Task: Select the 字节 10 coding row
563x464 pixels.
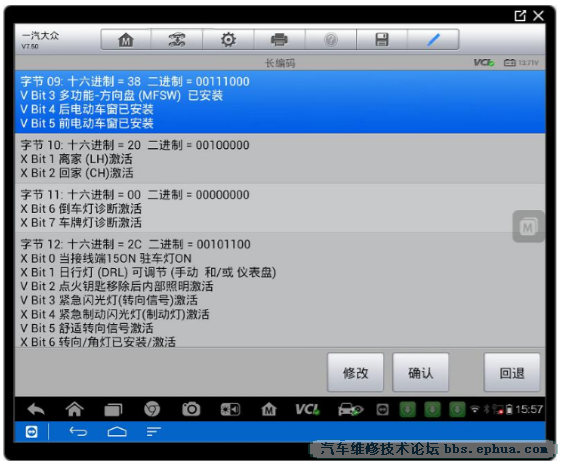Action: click(x=280, y=159)
